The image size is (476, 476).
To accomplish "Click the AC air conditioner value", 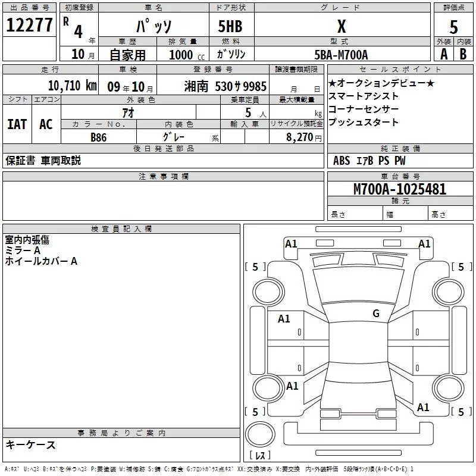I will (46, 124).
